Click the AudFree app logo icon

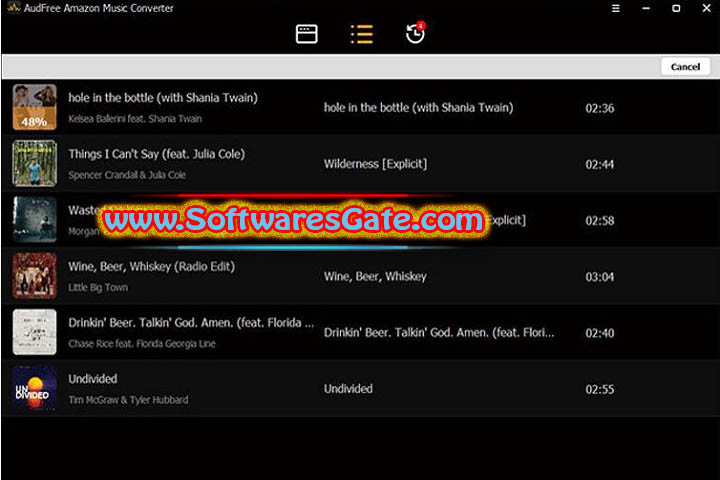tap(14, 7)
